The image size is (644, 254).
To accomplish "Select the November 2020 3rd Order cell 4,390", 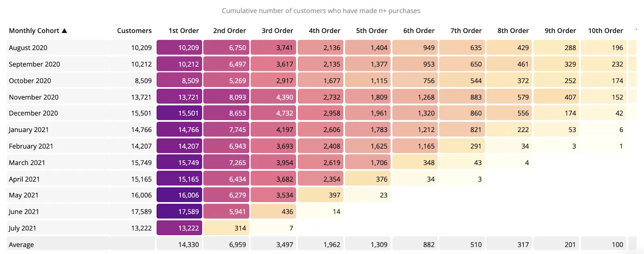I will click(x=273, y=97).
